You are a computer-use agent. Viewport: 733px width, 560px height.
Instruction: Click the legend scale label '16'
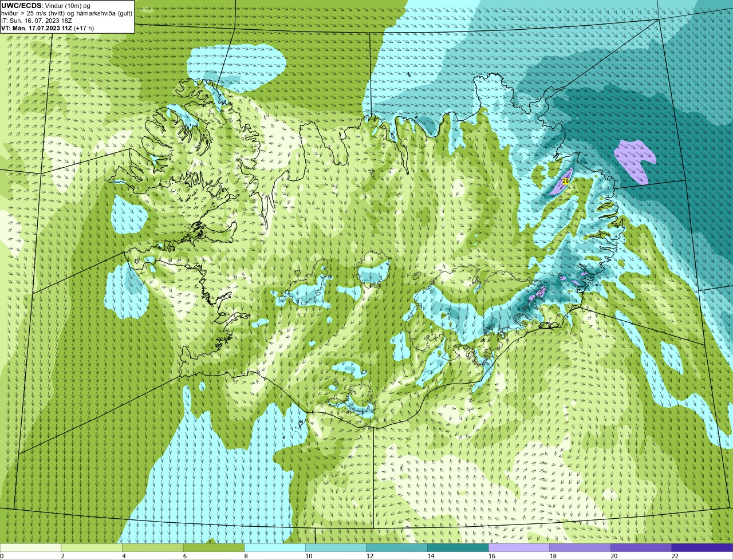492,556
